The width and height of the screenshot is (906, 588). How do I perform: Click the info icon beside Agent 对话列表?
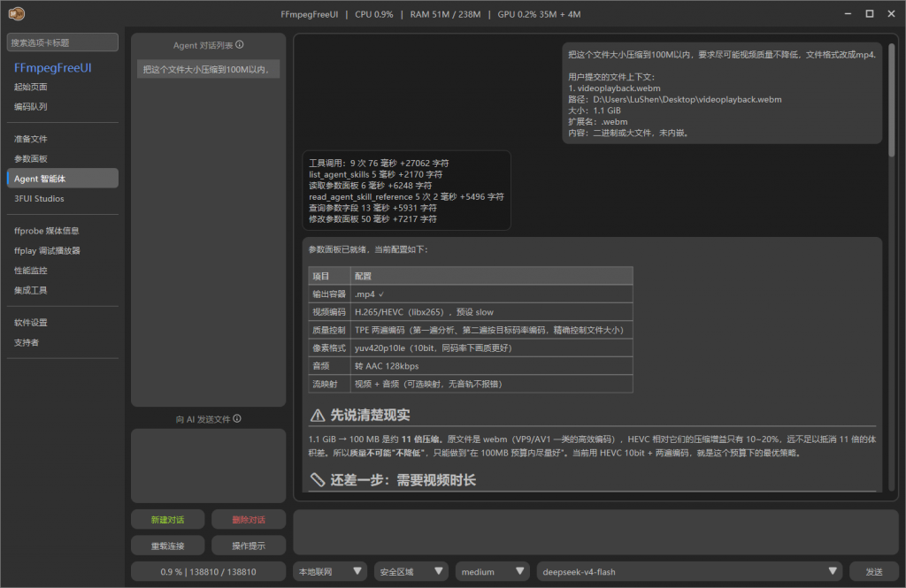[x=239, y=44]
